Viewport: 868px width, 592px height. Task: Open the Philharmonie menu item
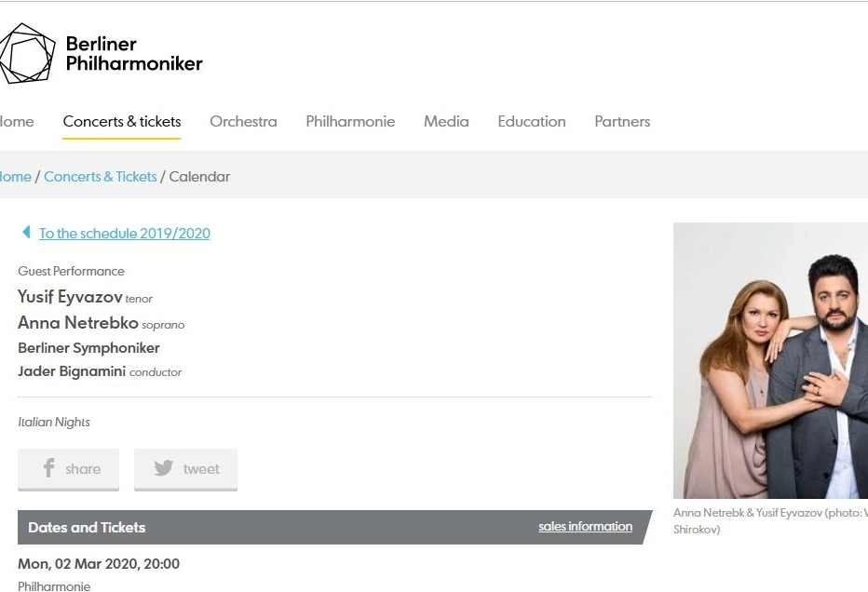click(x=350, y=122)
